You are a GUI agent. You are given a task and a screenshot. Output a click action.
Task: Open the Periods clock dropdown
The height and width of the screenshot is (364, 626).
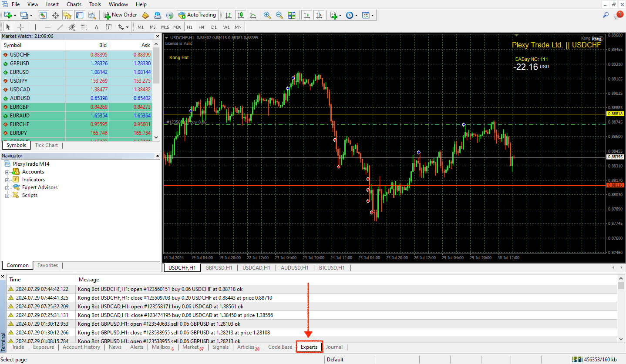point(351,15)
